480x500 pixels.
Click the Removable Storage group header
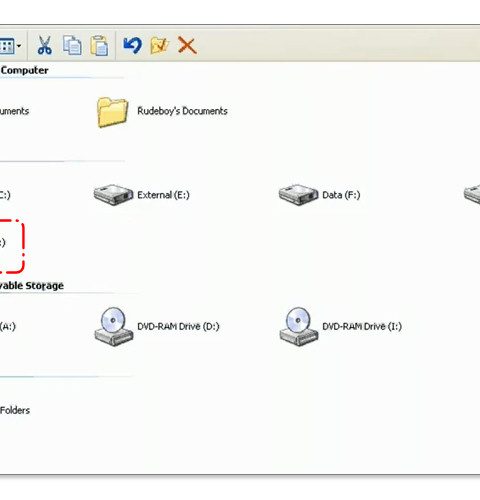[x=32, y=286]
